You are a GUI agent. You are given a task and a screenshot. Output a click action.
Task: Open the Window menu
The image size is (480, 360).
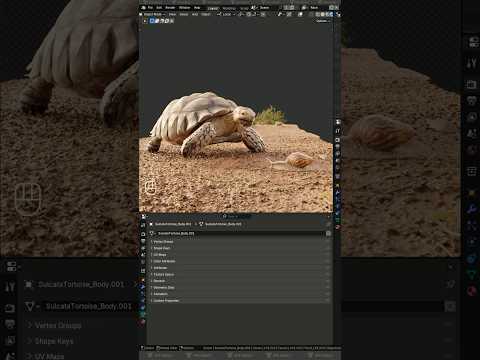(185, 7)
